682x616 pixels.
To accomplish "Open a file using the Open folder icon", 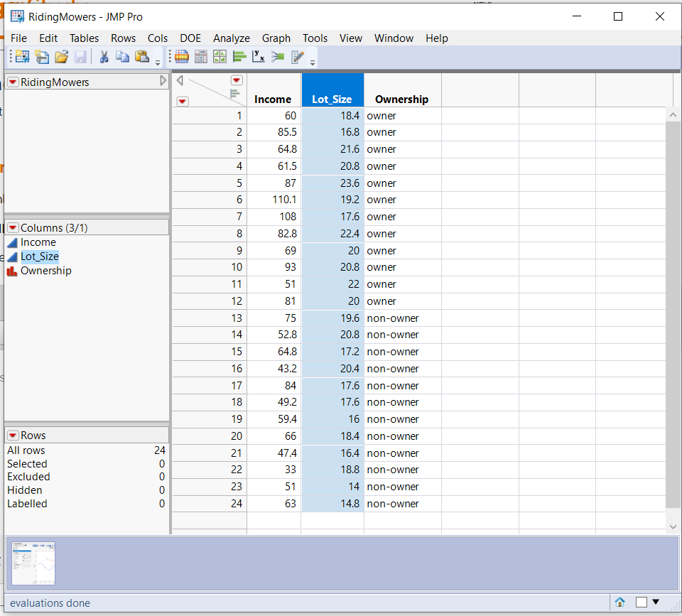I will click(63, 57).
